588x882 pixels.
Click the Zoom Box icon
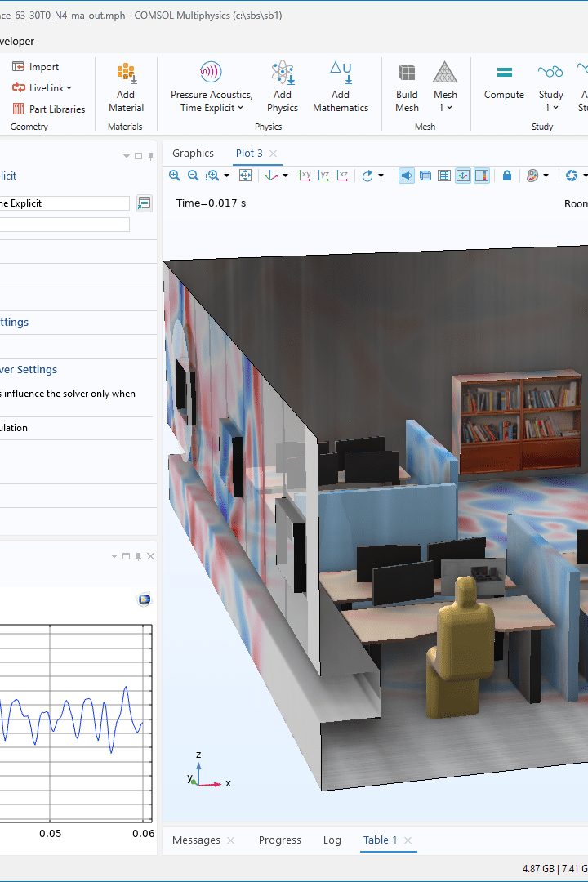212,176
